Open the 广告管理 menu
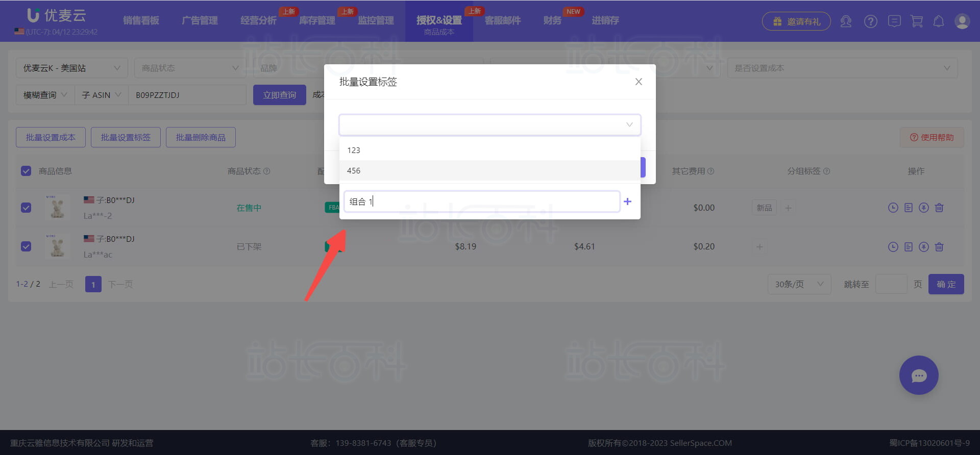980x455 pixels. point(200,20)
